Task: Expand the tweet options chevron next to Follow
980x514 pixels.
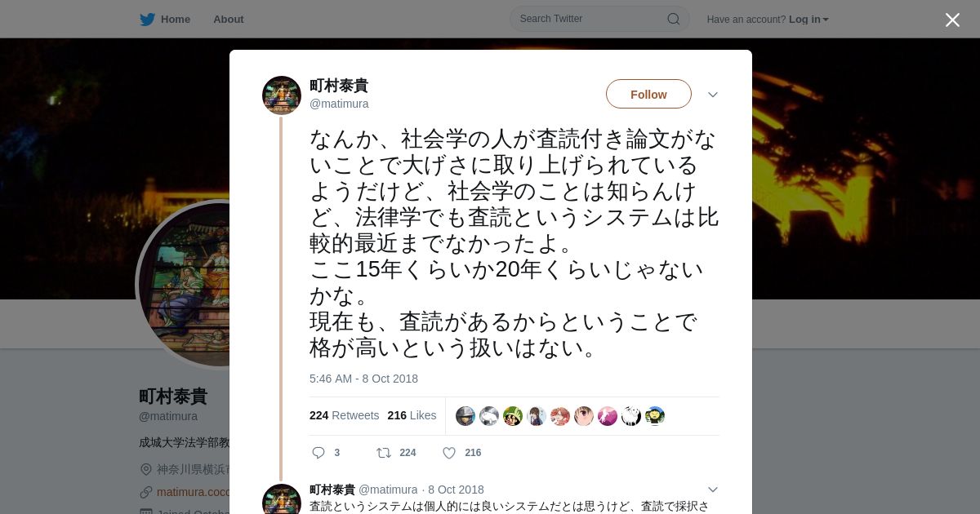Action: point(713,95)
